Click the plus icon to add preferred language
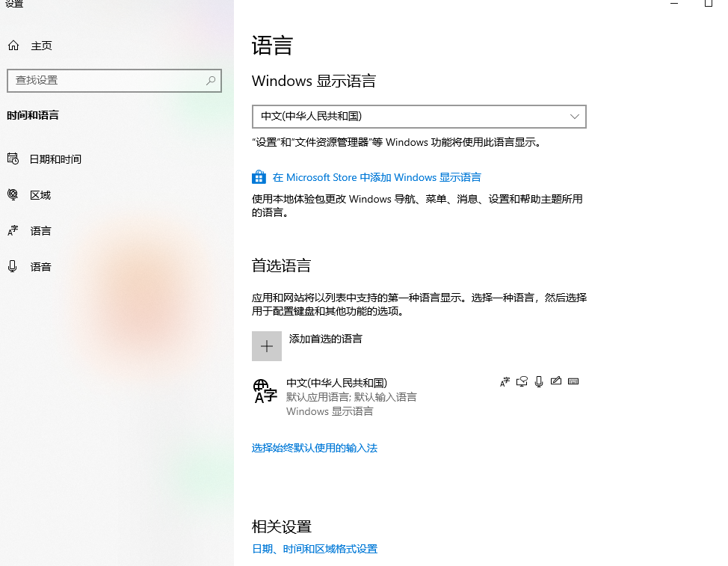This screenshot has height=566, width=728. [x=267, y=346]
